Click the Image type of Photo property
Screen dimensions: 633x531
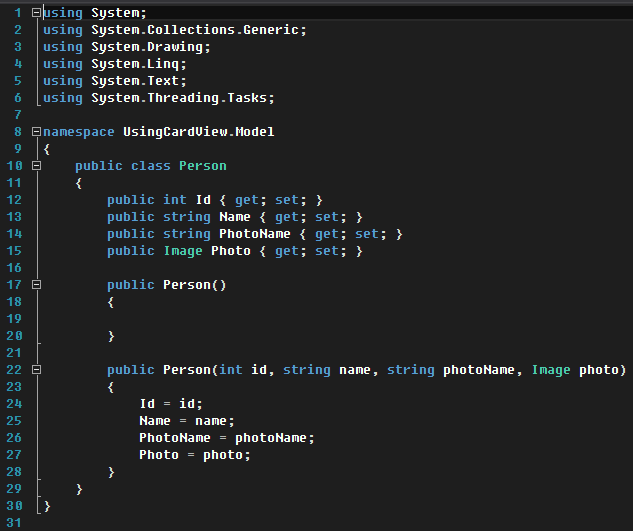(183, 251)
